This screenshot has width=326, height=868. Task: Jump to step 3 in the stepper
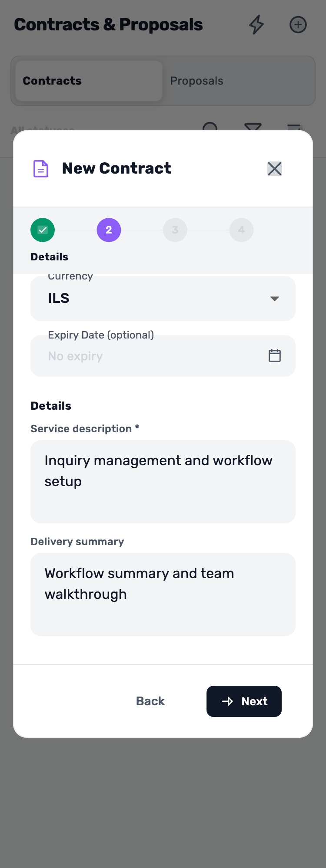pos(175,230)
